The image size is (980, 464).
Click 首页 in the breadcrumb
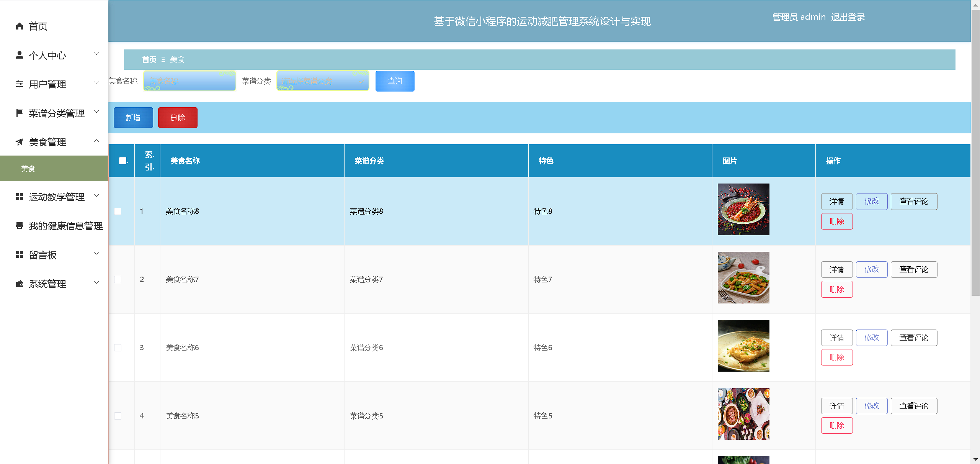149,60
